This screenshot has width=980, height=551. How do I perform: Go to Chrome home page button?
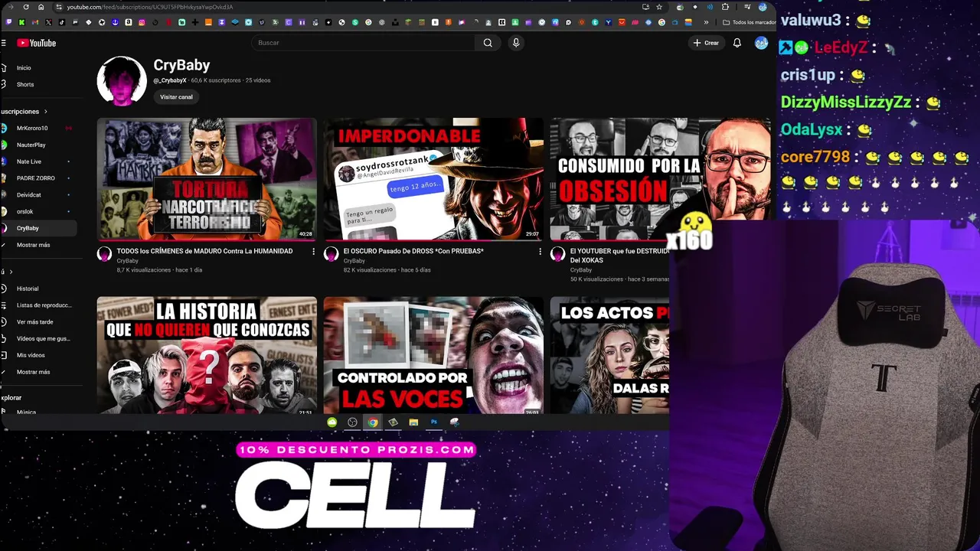pos(43,7)
